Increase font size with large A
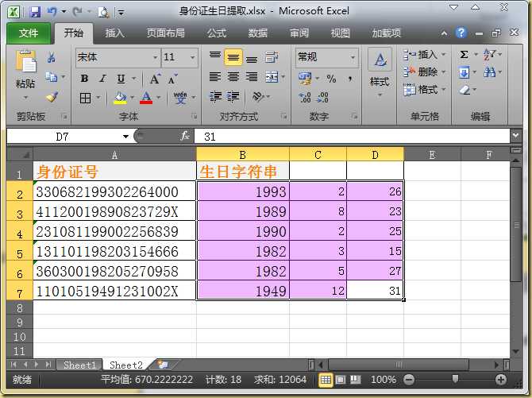 (x=155, y=79)
